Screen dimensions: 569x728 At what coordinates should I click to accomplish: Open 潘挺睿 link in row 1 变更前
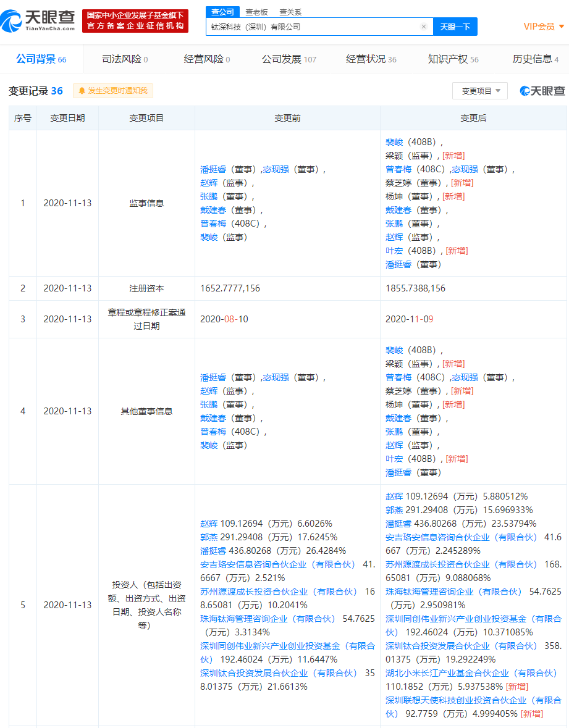click(x=213, y=169)
